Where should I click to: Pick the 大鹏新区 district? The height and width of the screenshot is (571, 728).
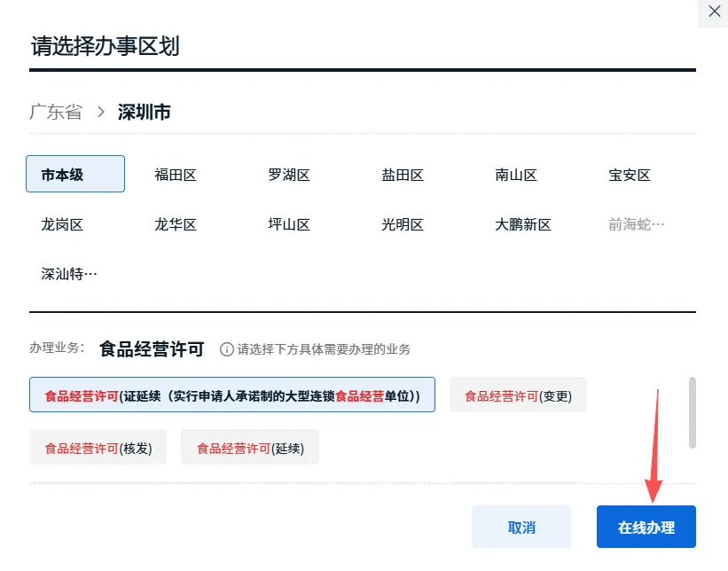[x=523, y=224]
